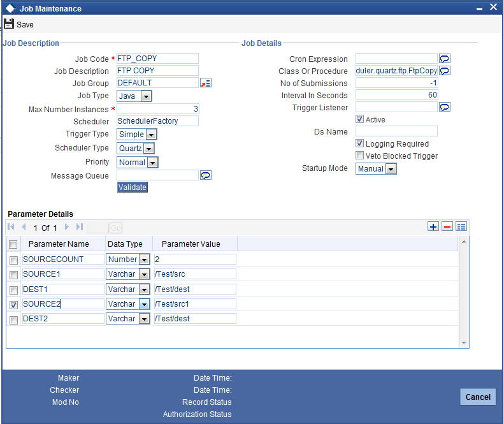This screenshot has height=424, width=504.
Task: Click parameter table scrollbar up arrow
Action: point(464,242)
